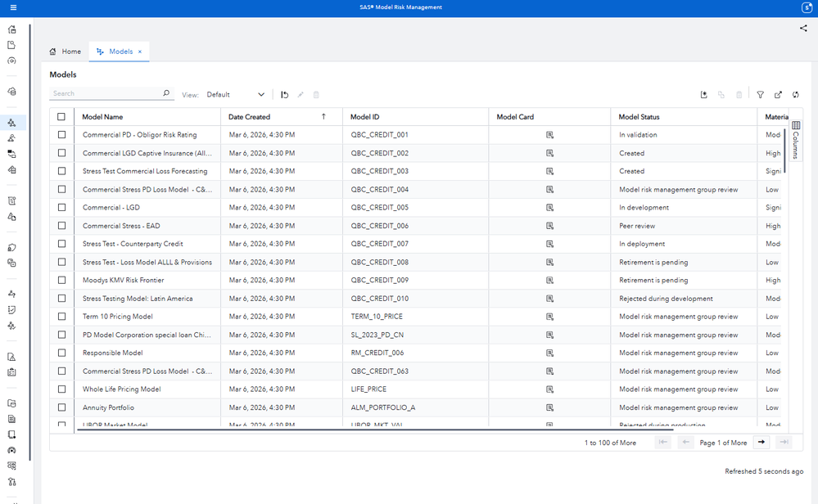818x504 pixels.
Task: Open the document with warning triangle sidebar icon
Action: 11,357
